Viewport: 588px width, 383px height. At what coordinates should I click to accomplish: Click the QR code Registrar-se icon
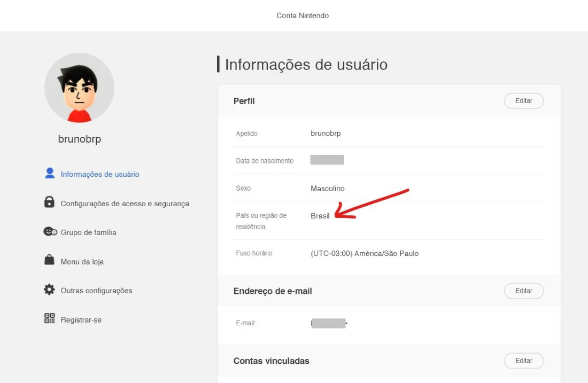point(50,318)
